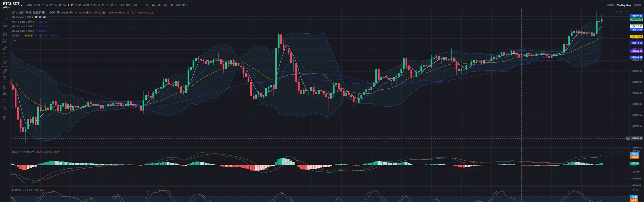Click the 114770.10 current price label
Viewport: 644px width, 202px height.
click(637, 19)
